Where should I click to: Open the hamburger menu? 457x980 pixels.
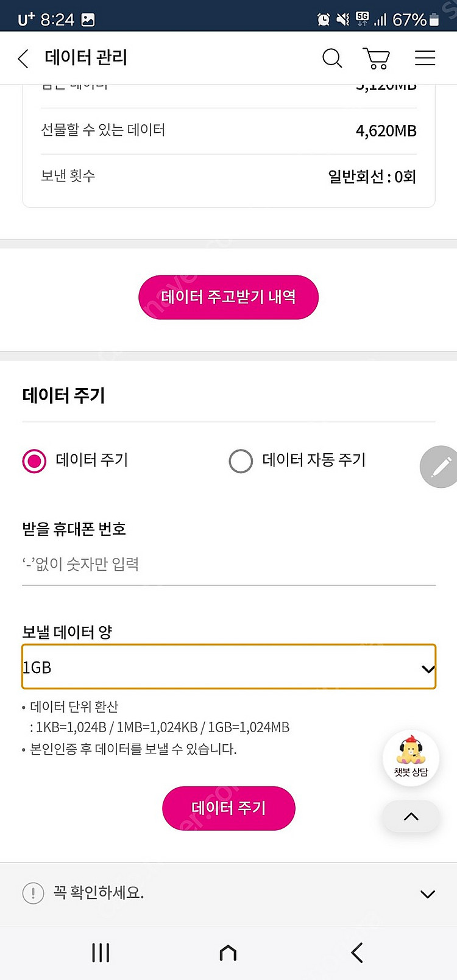(x=425, y=58)
